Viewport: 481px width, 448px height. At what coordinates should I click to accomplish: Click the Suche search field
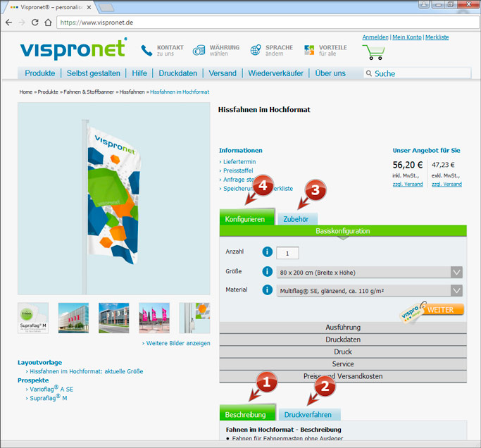tap(417, 73)
